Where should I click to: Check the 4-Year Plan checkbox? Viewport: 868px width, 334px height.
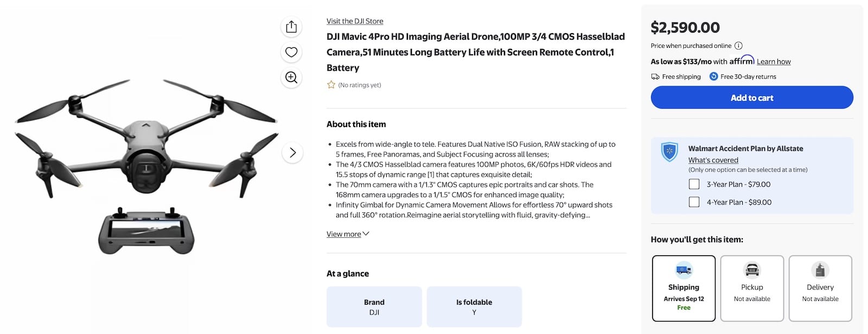point(694,201)
